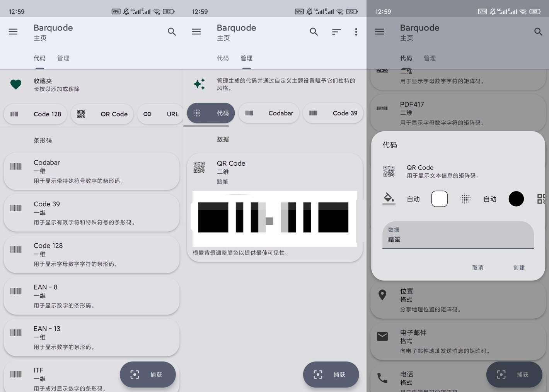The height and width of the screenshot is (392, 549).
Task: Tap the phone icon on 电话 card
Action: pyautogui.click(x=382, y=378)
